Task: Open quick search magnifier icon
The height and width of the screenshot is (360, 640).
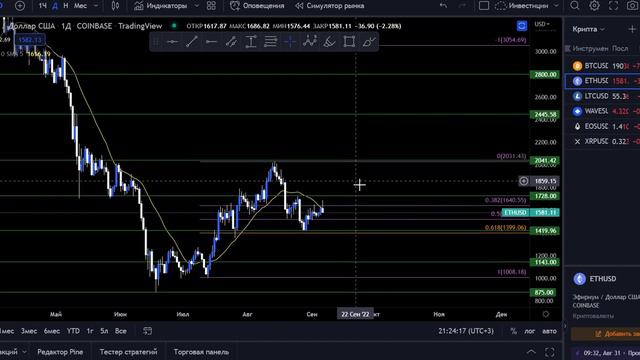Action: point(575,6)
